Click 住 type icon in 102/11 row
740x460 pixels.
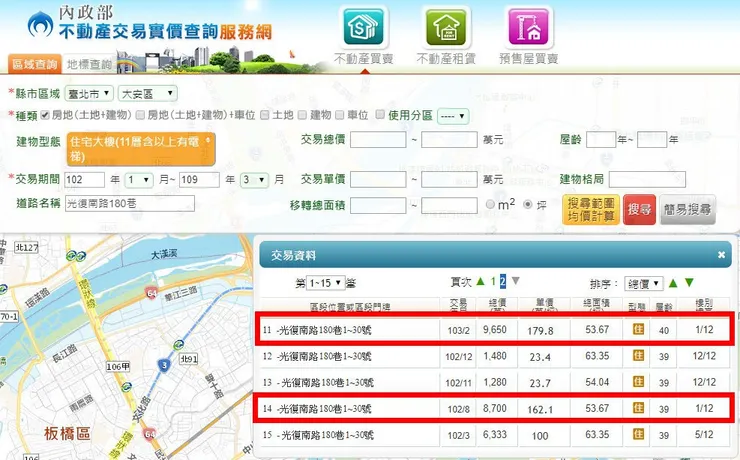(638, 382)
